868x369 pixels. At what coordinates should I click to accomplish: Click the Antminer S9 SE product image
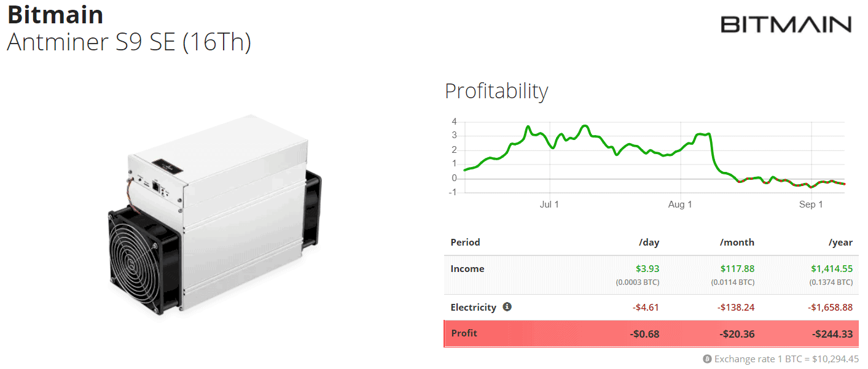[x=214, y=215]
